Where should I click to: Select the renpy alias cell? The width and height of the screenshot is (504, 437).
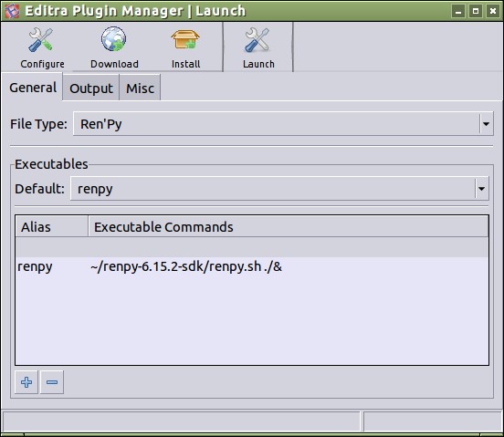pos(35,266)
